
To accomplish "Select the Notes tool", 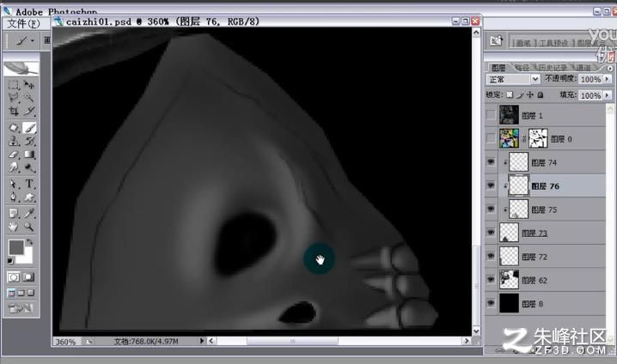I will 14,214.
